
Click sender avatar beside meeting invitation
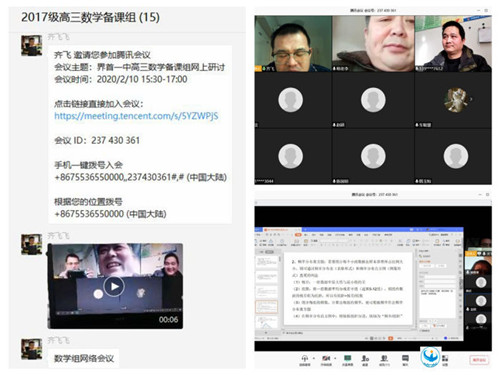pyautogui.click(x=32, y=45)
